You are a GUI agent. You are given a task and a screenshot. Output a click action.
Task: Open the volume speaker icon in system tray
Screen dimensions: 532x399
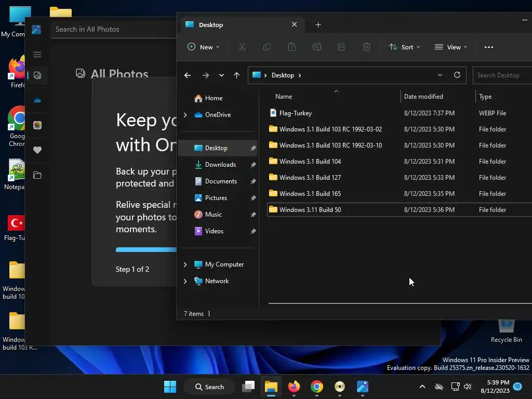click(468, 387)
